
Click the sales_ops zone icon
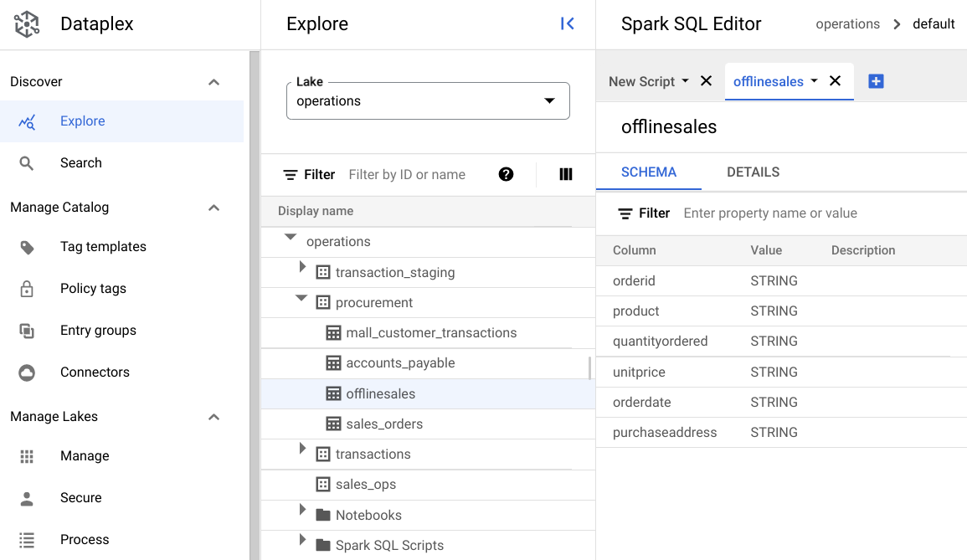pos(323,485)
